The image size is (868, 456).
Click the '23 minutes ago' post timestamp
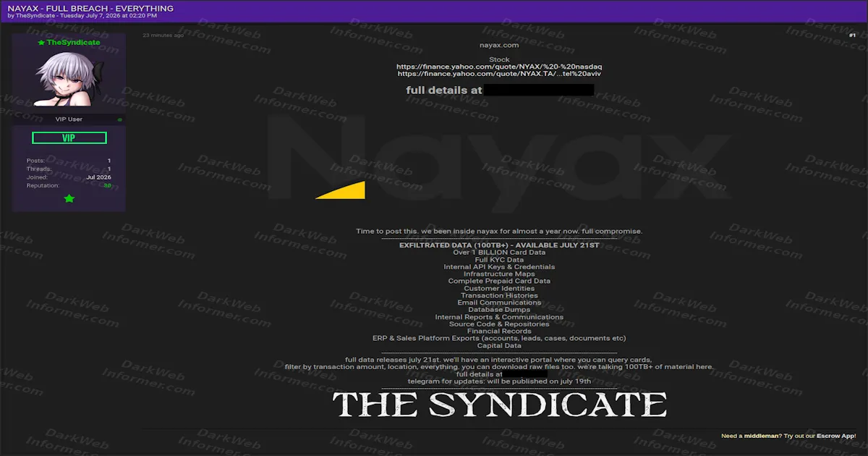click(x=163, y=35)
